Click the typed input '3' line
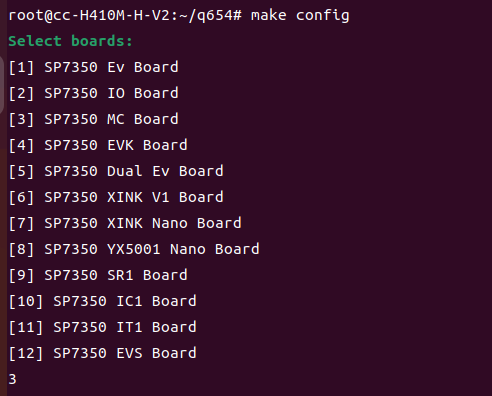 pyautogui.click(x=12, y=379)
